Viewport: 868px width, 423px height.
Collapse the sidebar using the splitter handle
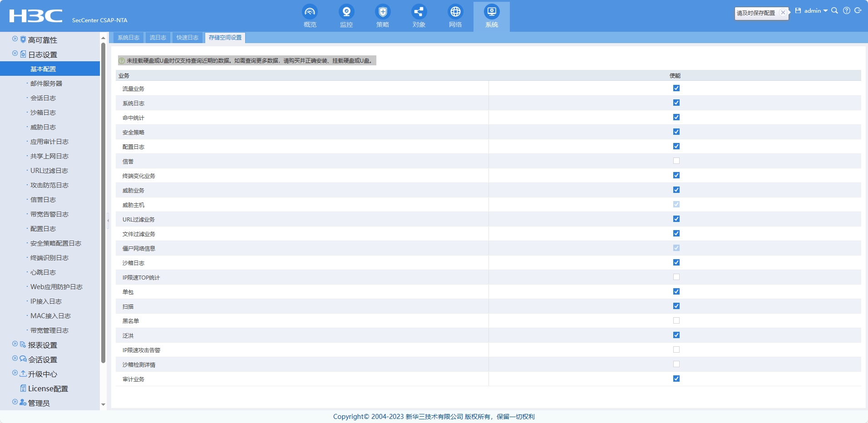108,221
